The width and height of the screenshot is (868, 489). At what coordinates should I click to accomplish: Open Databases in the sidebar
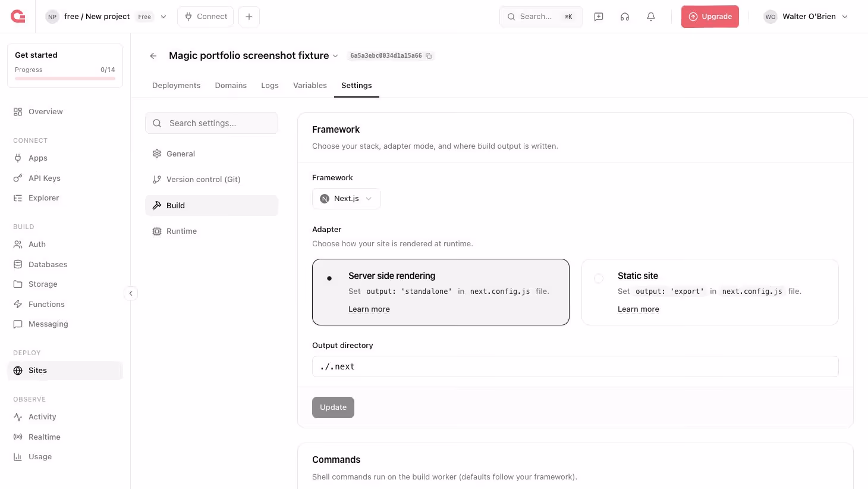coord(65,265)
